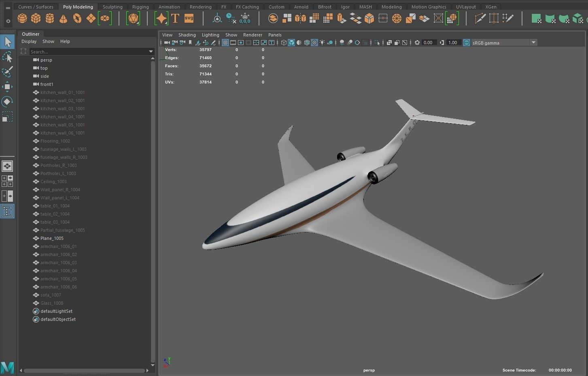Switch to the UVLayout shelf tab

point(466,7)
